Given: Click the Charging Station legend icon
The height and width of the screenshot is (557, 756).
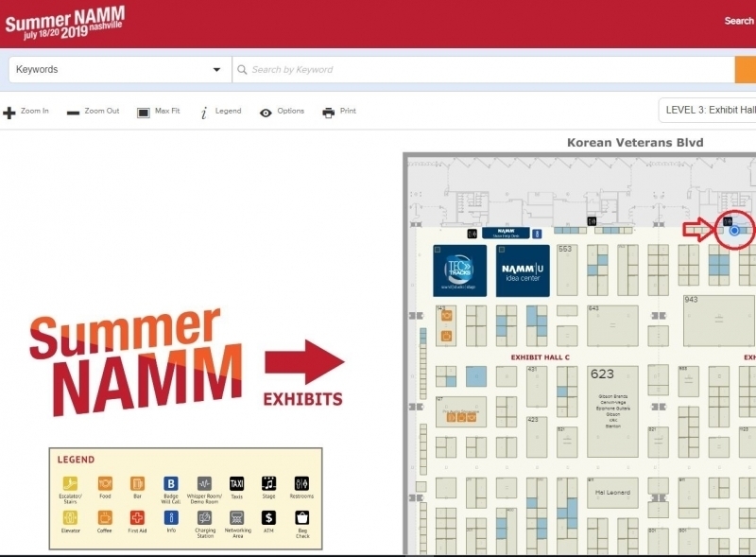Looking at the screenshot, I should (x=204, y=518).
